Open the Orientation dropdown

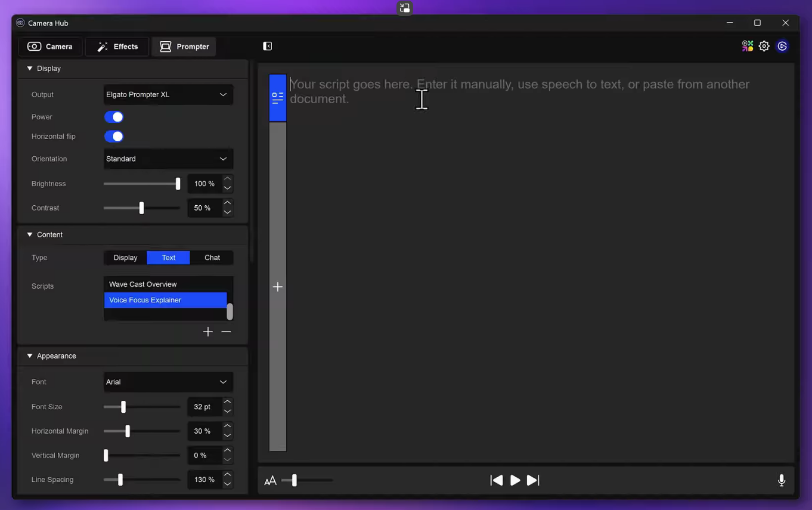coord(168,159)
